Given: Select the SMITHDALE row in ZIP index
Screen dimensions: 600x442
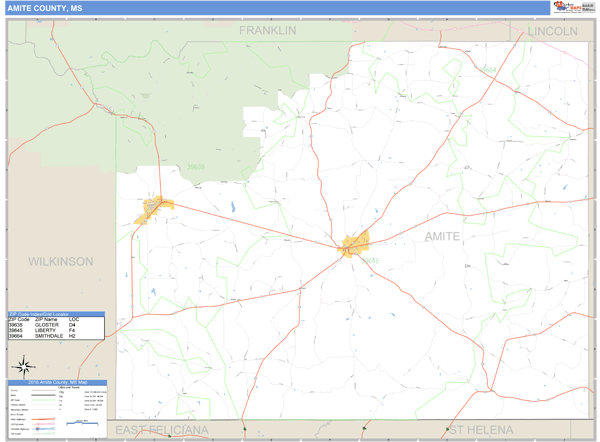Looking at the screenshot, I should 49,337.
